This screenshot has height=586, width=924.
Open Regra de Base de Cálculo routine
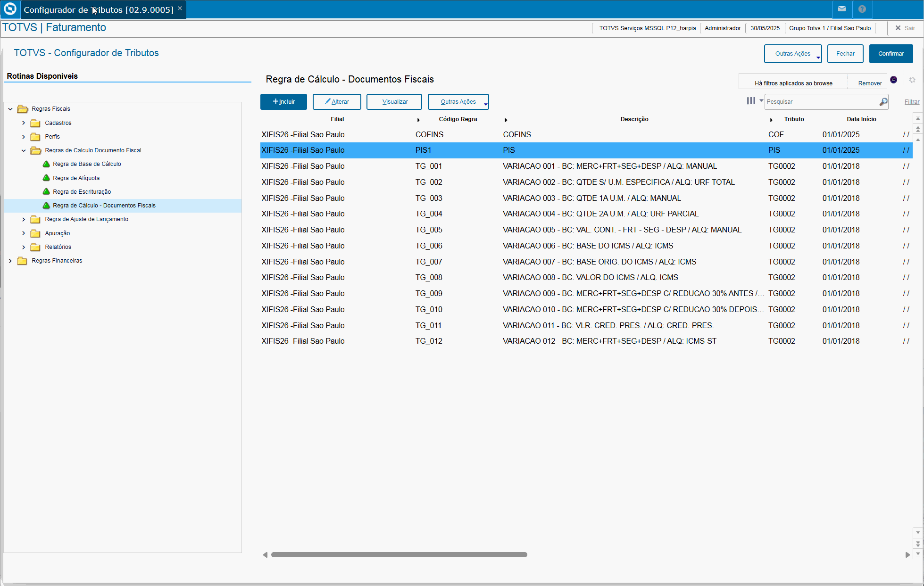click(87, 164)
